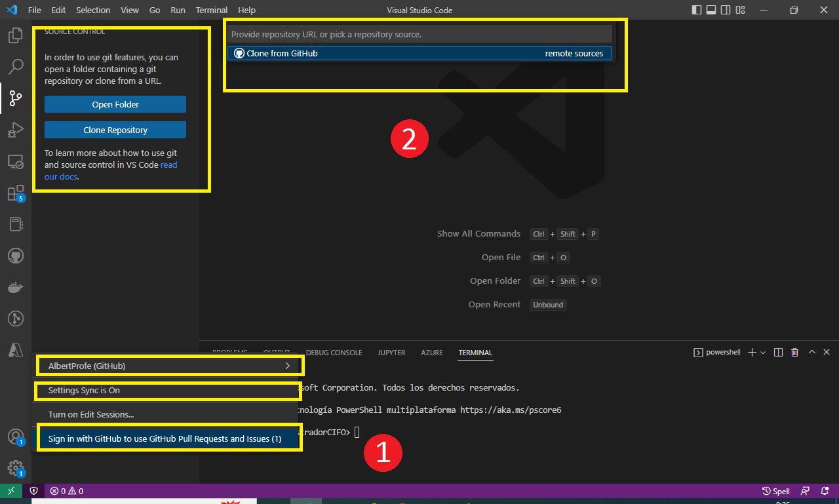Select Clone from GitHub option
Viewport: 839px width, 504px height.
(x=419, y=53)
